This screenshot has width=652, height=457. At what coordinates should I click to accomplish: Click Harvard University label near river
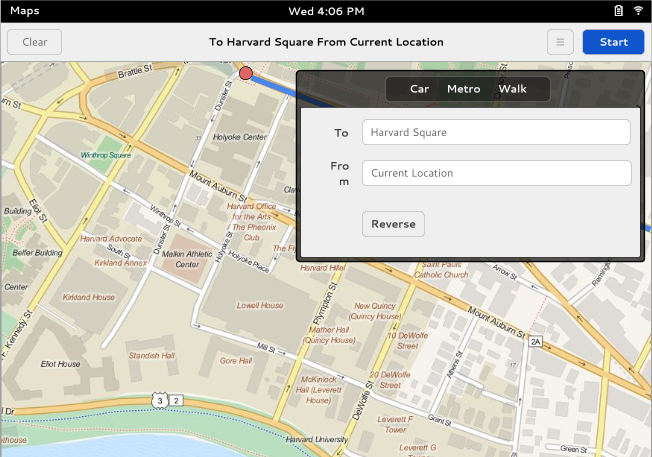click(317, 439)
